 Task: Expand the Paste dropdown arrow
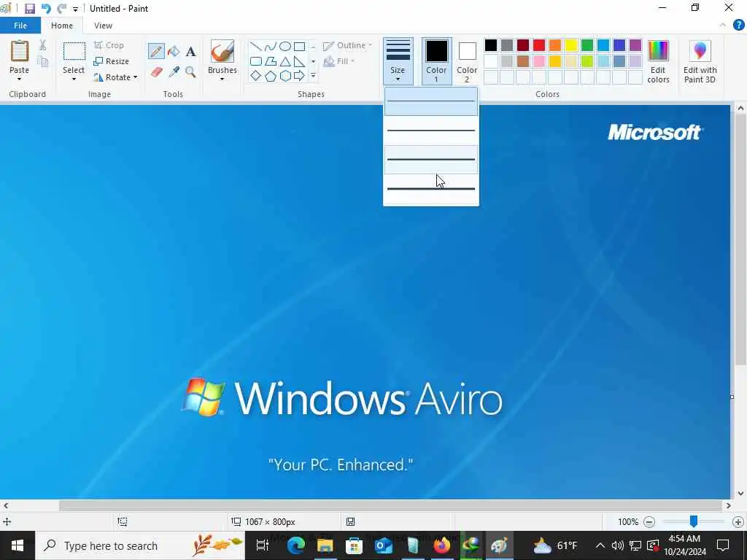click(20, 79)
